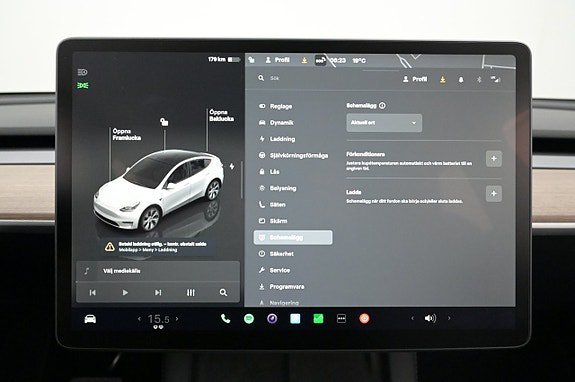Tap the download icon in the top status bar
This screenshot has width=575, height=382.
304,60
